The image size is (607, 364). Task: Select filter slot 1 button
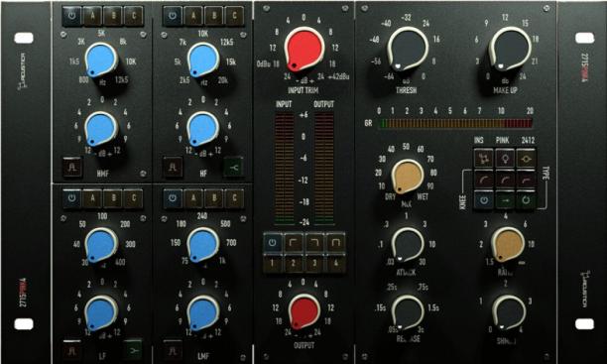[273, 263]
